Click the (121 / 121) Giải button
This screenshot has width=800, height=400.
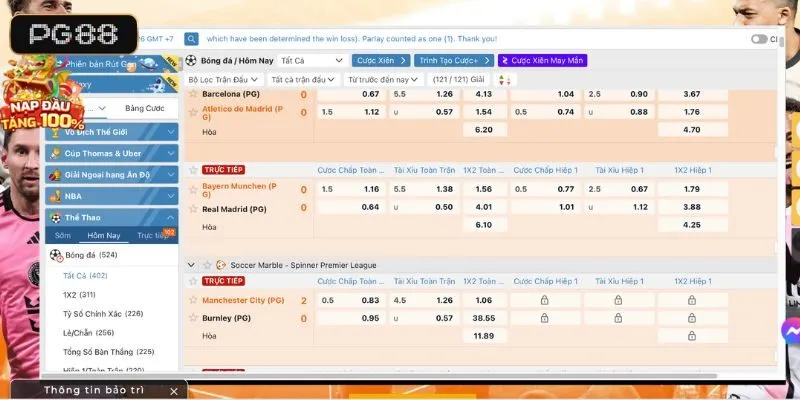(x=458, y=80)
